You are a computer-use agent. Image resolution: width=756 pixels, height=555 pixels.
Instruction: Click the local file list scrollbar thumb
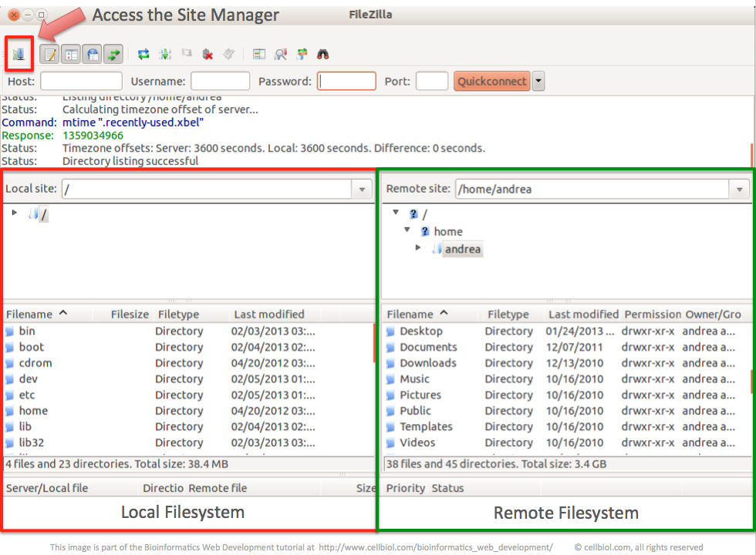[374, 343]
